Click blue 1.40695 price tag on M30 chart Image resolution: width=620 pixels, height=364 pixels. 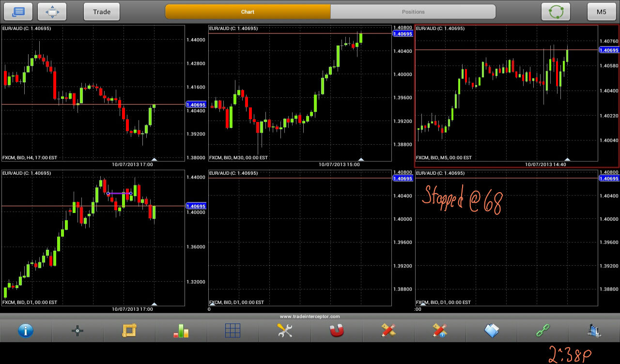pyautogui.click(x=403, y=34)
